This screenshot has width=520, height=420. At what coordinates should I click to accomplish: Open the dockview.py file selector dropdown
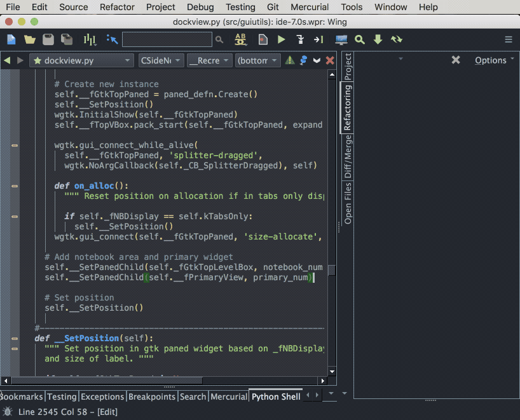(x=81, y=60)
